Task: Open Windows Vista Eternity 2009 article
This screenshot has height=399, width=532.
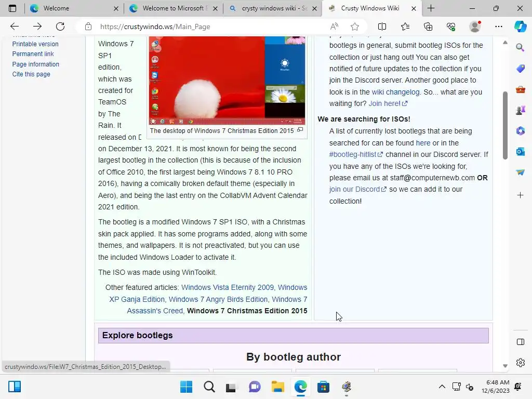Action: click(x=228, y=287)
